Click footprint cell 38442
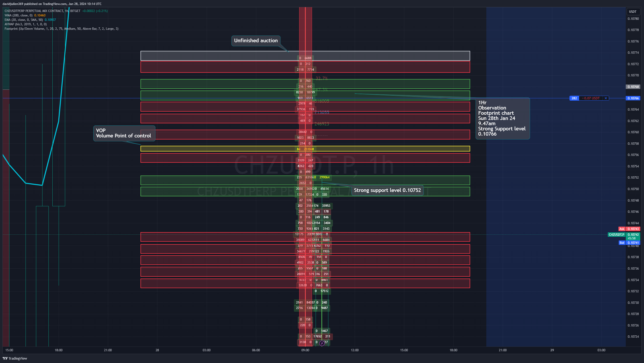This screenshot has width=644, height=363. 303,132
